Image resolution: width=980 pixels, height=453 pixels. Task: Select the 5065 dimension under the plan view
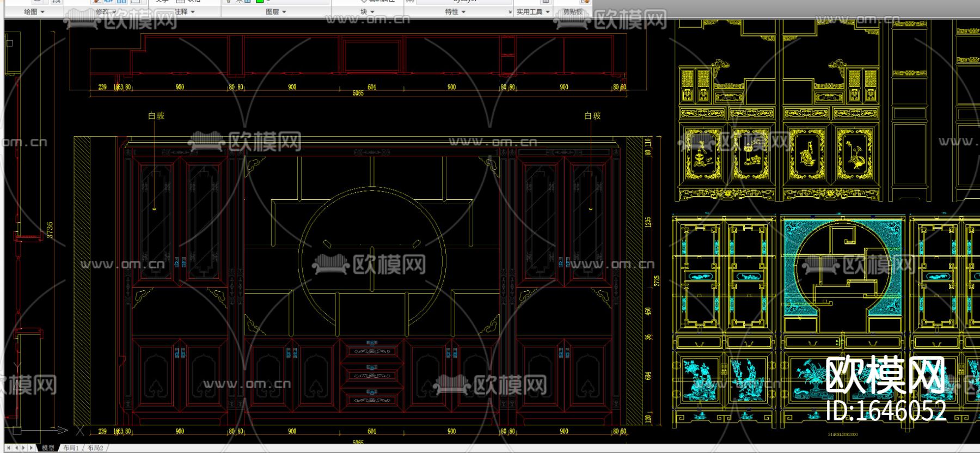click(358, 93)
